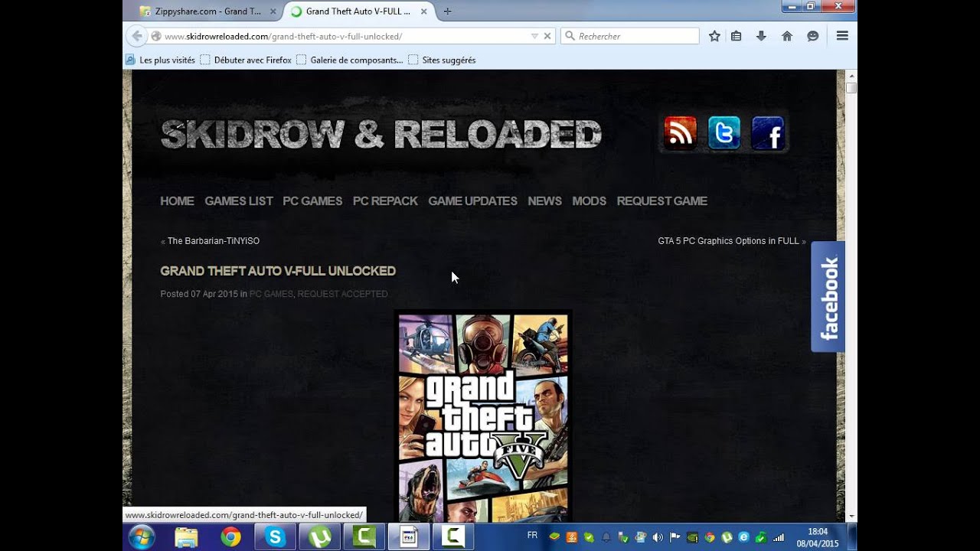Open the Action Center flag tray icon
The height and width of the screenshot is (551, 980).
click(675, 537)
